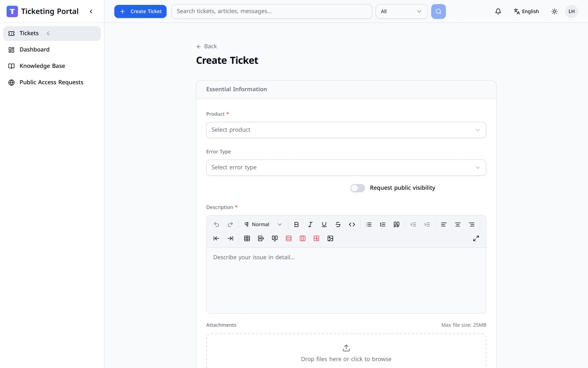This screenshot has width=588, height=368.
Task: Go Back to the previous page
Action: [x=206, y=46]
